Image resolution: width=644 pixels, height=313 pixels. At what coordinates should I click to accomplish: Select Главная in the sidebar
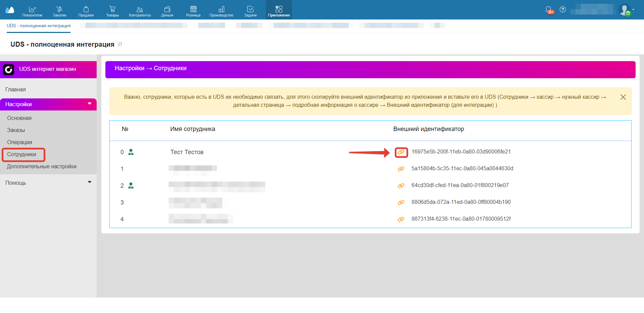pos(15,90)
